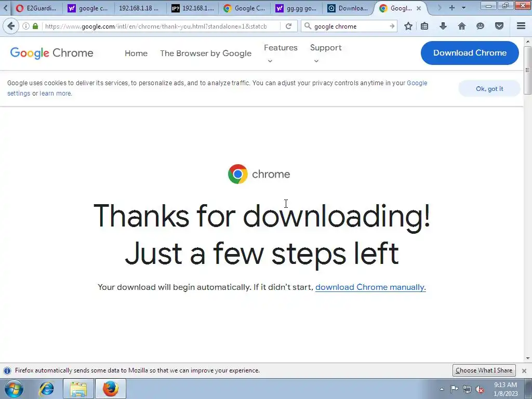Switch to 'Google C...' Chrome tab
532x399 pixels.
pos(245,8)
